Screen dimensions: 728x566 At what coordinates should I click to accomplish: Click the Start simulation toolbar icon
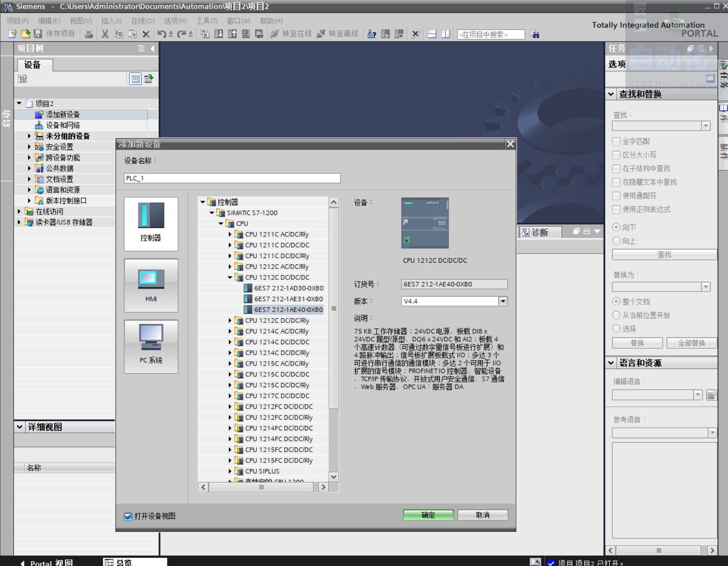pos(246,34)
